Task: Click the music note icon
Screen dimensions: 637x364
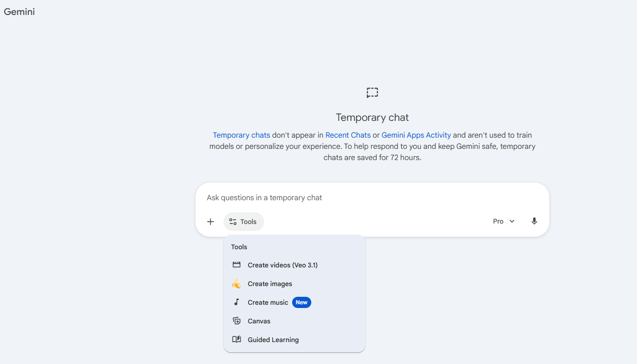Action: pos(237,302)
